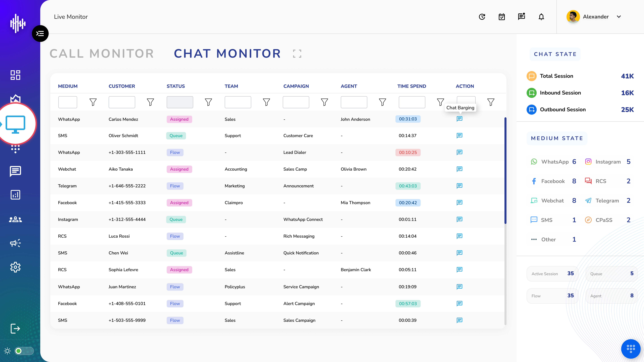Open the floating blue dialpad button
The width and height of the screenshot is (644, 362).
(x=631, y=349)
